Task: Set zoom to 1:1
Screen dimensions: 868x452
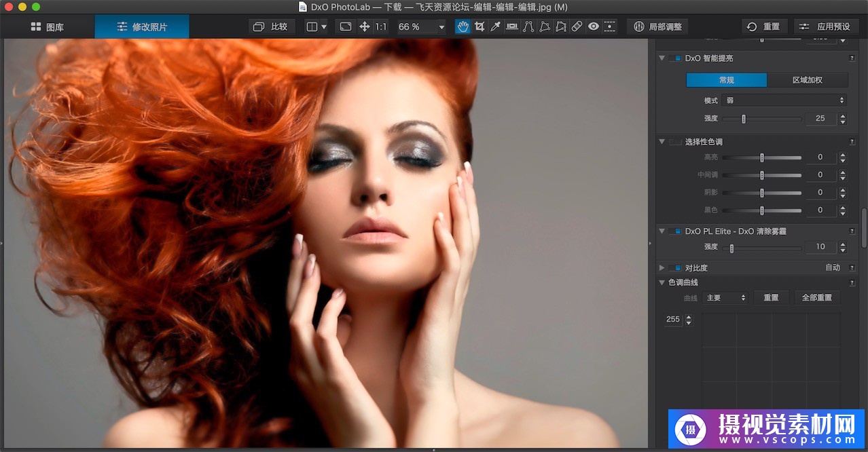Action: pos(381,26)
